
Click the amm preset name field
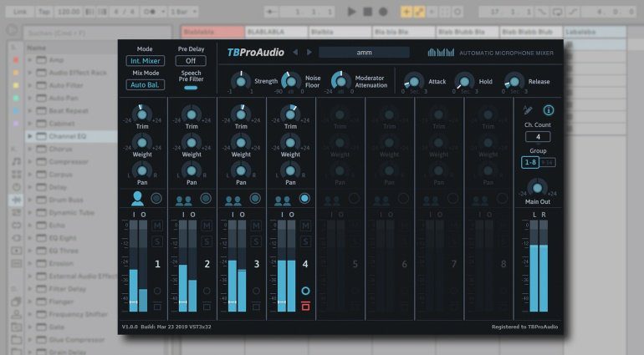[364, 52]
